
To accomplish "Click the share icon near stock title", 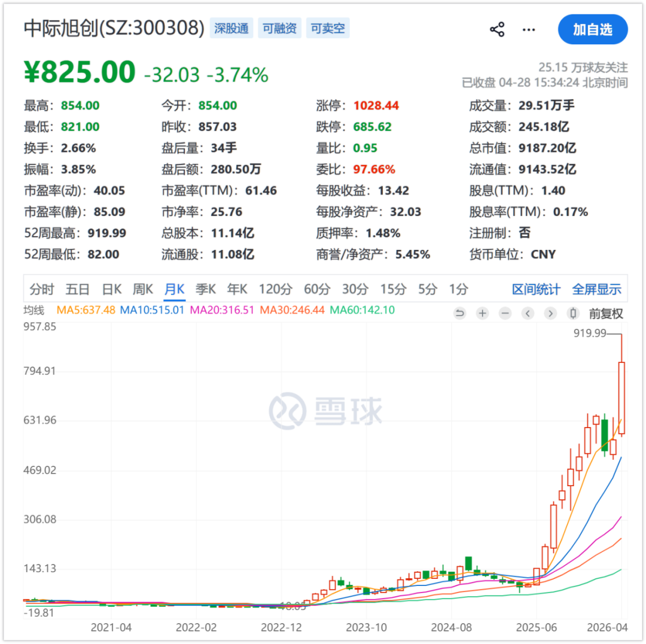I will [497, 30].
